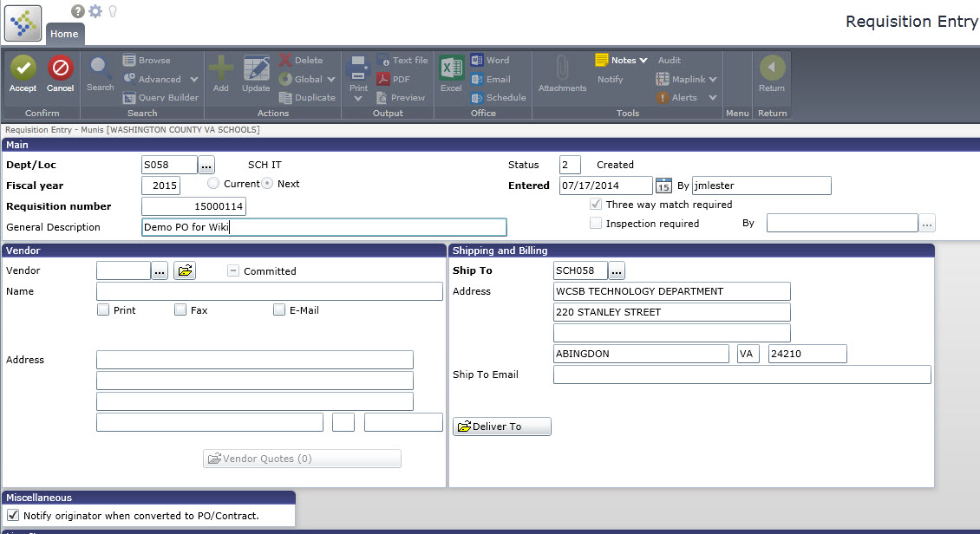Toggle the Committed checkbox
Screen dimensions: 980x534
[233, 270]
